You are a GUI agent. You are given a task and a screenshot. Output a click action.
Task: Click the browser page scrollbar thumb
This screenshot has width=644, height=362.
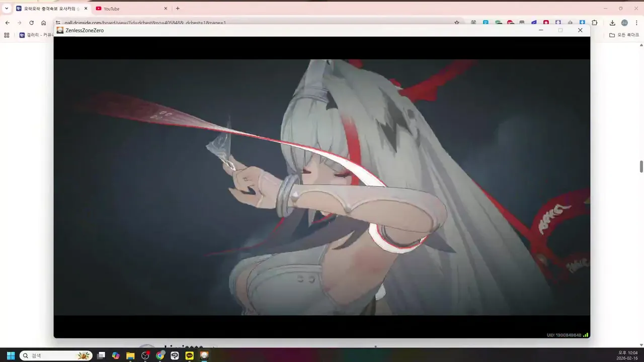[x=641, y=166]
